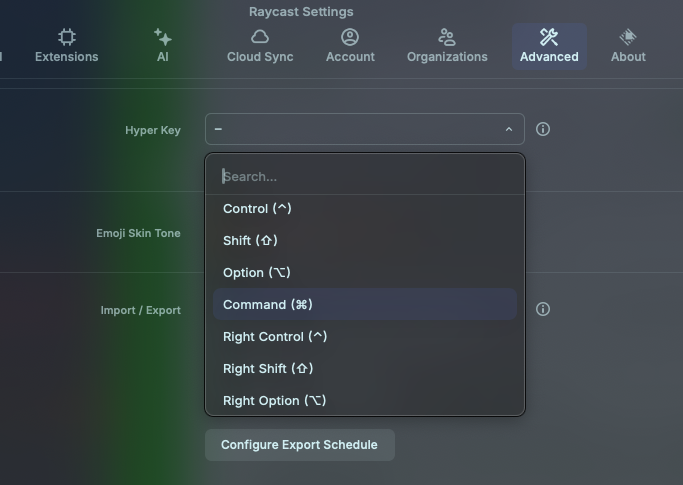Click the About tab icon
The width and height of the screenshot is (683, 485).
[x=628, y=37]
